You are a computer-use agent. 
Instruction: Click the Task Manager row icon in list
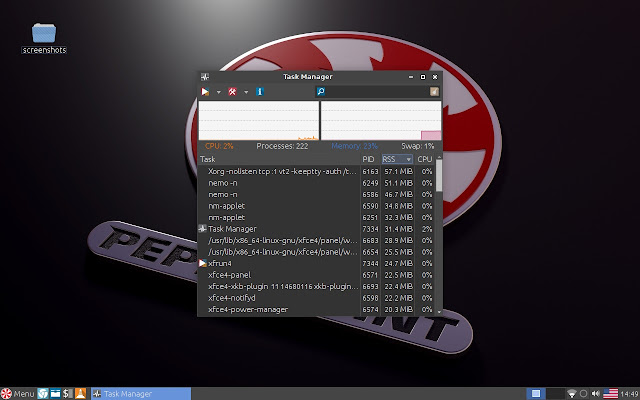tap(203, 229)
